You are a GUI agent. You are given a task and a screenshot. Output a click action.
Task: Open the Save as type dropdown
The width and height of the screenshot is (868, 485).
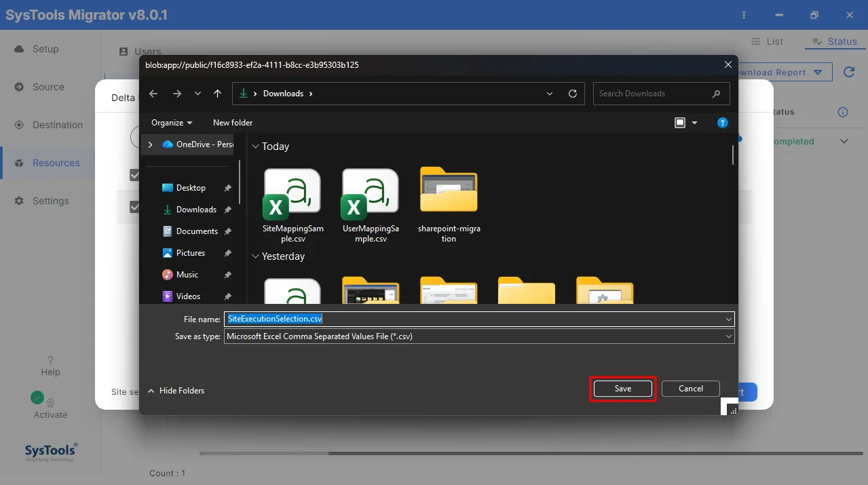pos(479,336)
